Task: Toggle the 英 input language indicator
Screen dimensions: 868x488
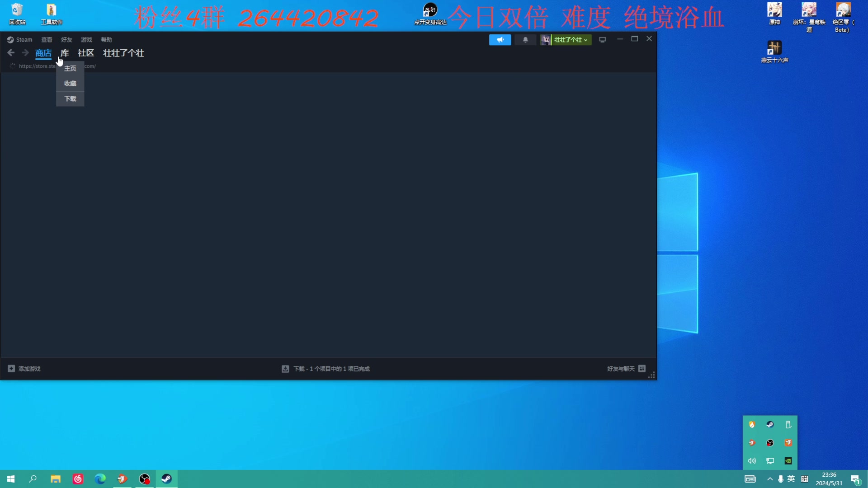Action: click(x=791, y=479)
